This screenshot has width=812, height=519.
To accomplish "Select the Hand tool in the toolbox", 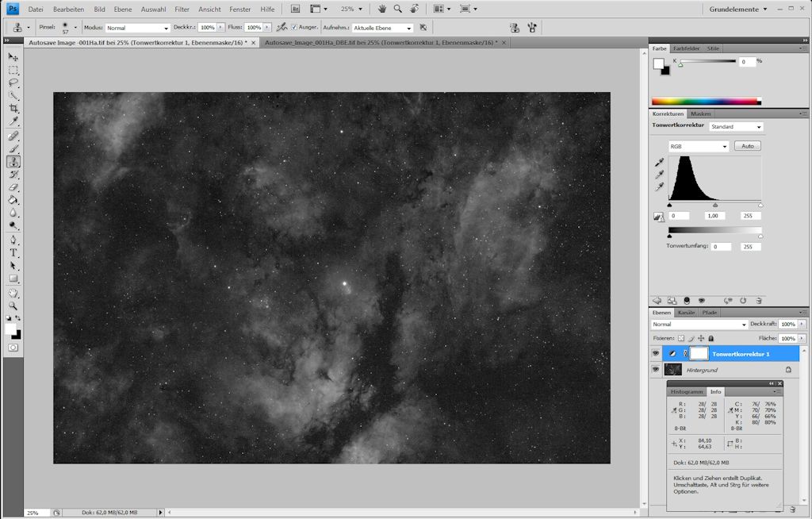I will [13, 293].
